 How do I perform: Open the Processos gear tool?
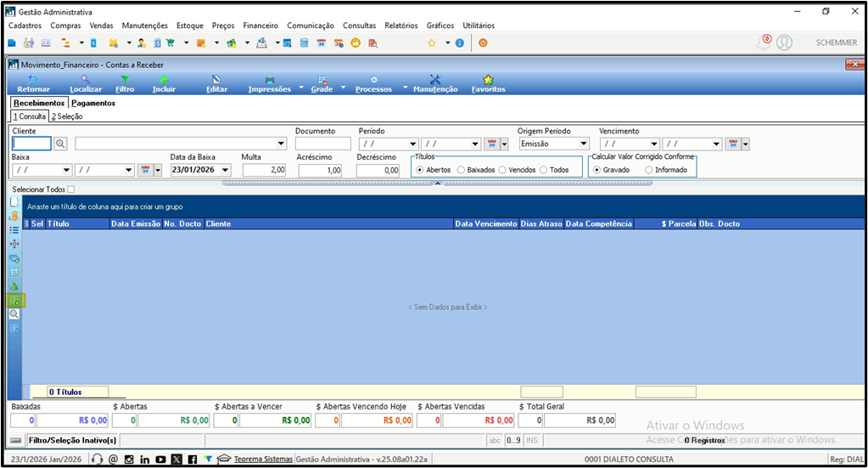pyautogui.click(x=373, y=84)
